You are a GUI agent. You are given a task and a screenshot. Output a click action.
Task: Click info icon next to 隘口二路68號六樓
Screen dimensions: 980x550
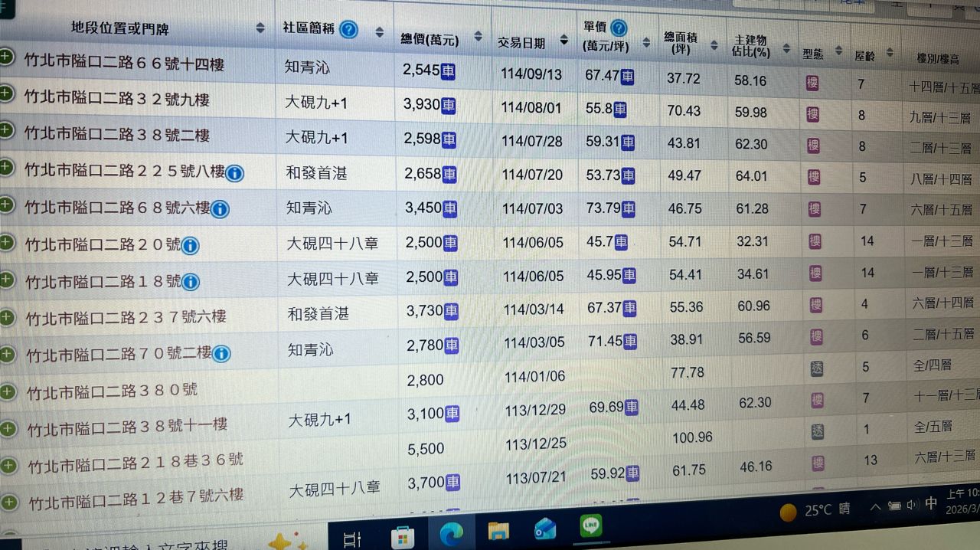[x=220, y=208]
